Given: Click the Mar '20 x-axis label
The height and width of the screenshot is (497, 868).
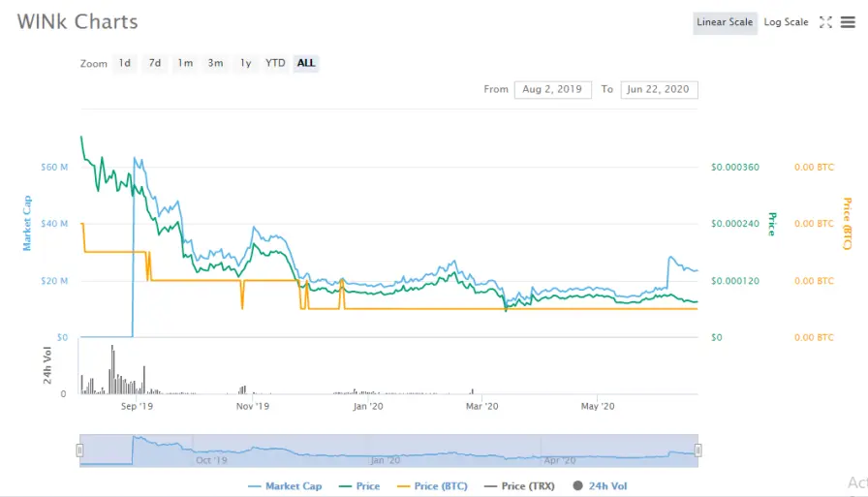Looking at the screenshot, I should [482, 406].
